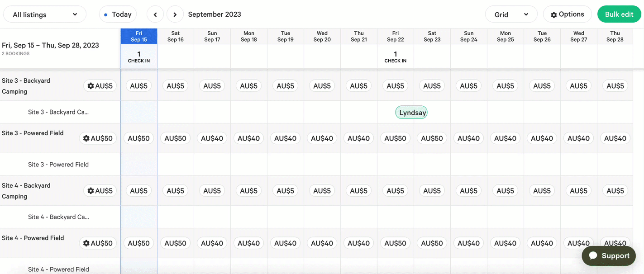Select the Fri Sep 15 column header

pyautogui.click(x=139, y=36)
